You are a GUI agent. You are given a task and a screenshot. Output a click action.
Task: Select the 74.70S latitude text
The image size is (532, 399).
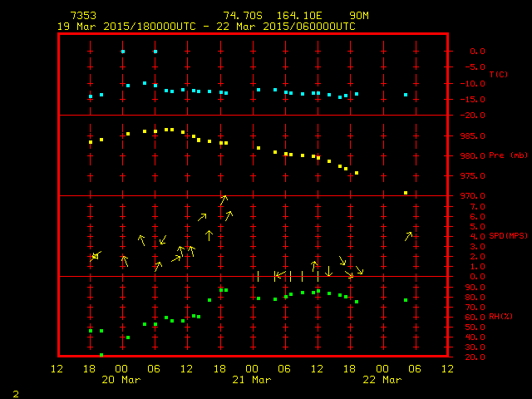(238, 16)
